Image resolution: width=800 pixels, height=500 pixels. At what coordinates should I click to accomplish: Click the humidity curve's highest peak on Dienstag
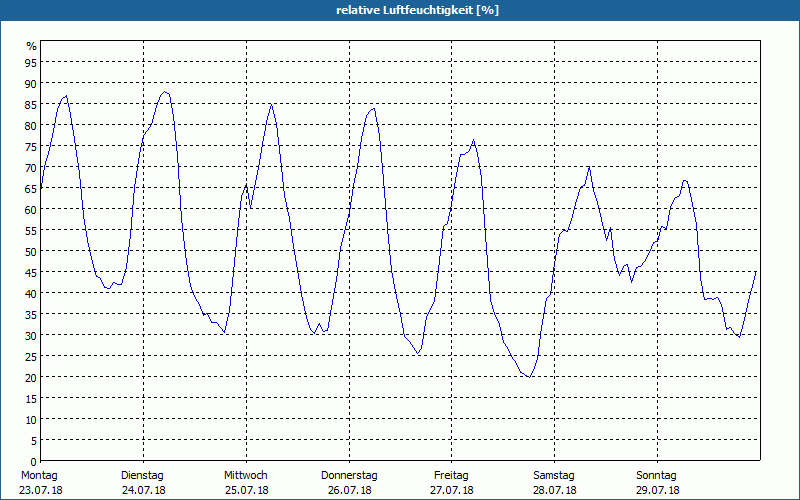pyautogui.click(x=165, y=92)
